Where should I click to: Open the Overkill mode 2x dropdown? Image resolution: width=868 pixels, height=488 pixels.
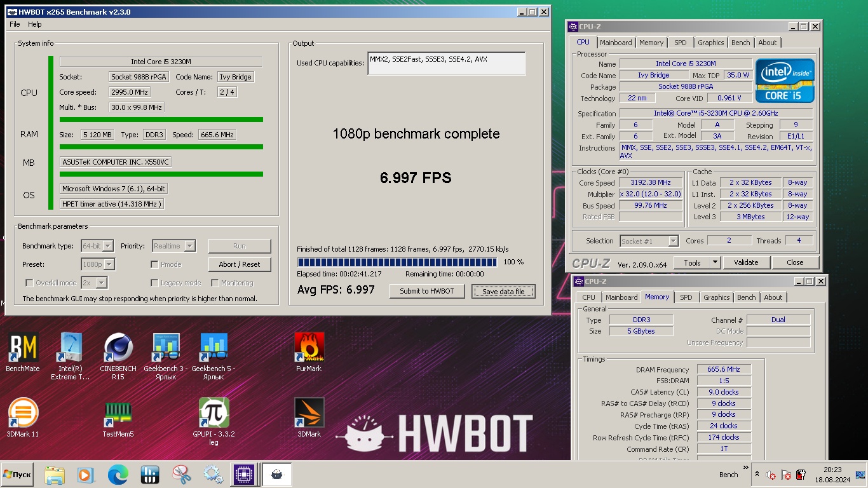pos(94,283)
